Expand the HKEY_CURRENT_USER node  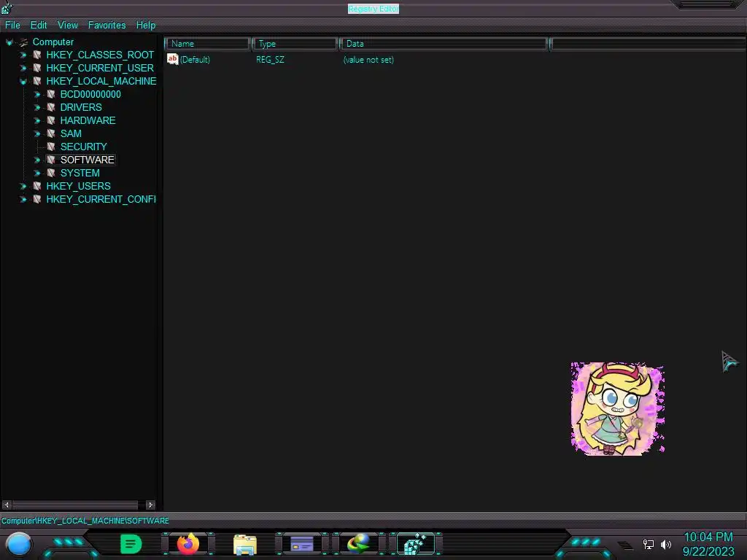click(23, 68)
